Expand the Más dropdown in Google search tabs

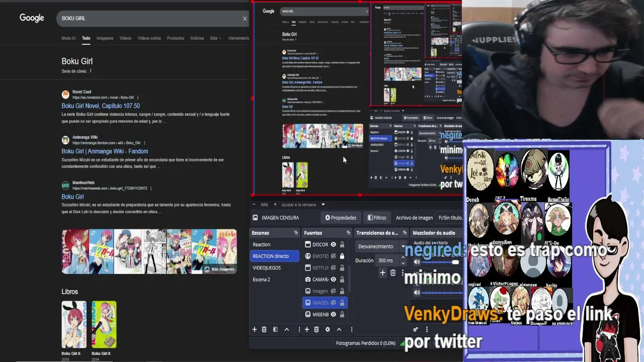215,38
